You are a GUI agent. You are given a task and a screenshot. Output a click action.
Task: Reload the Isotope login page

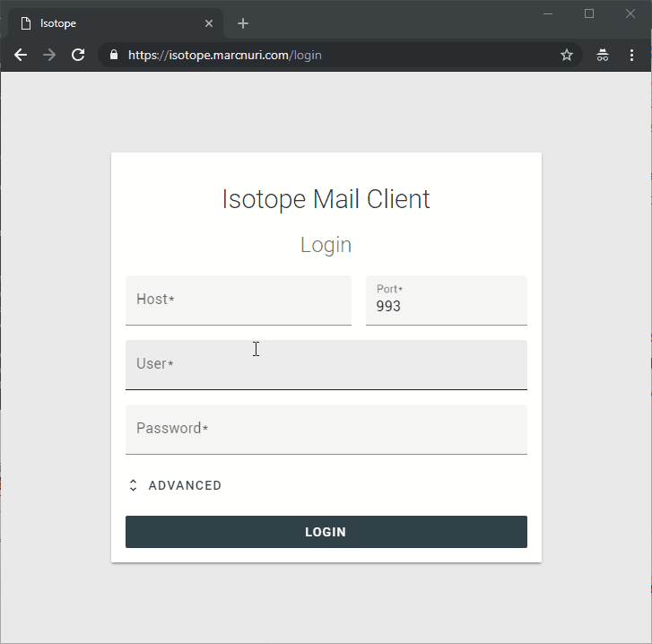point(78,55)
